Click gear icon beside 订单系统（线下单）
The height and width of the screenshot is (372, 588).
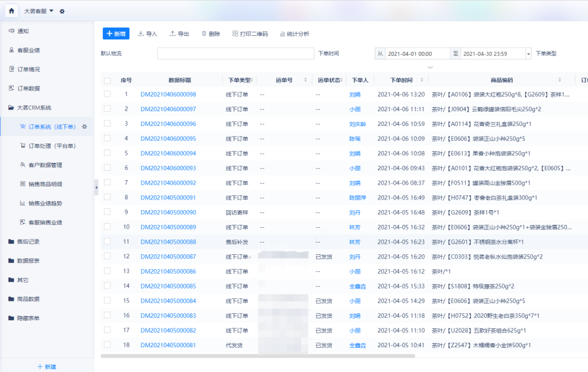pos(85,127)
